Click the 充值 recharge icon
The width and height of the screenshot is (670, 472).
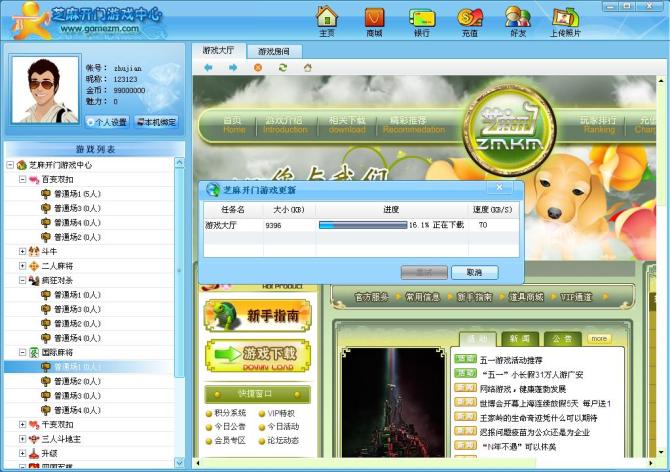[x=470, y=18]
